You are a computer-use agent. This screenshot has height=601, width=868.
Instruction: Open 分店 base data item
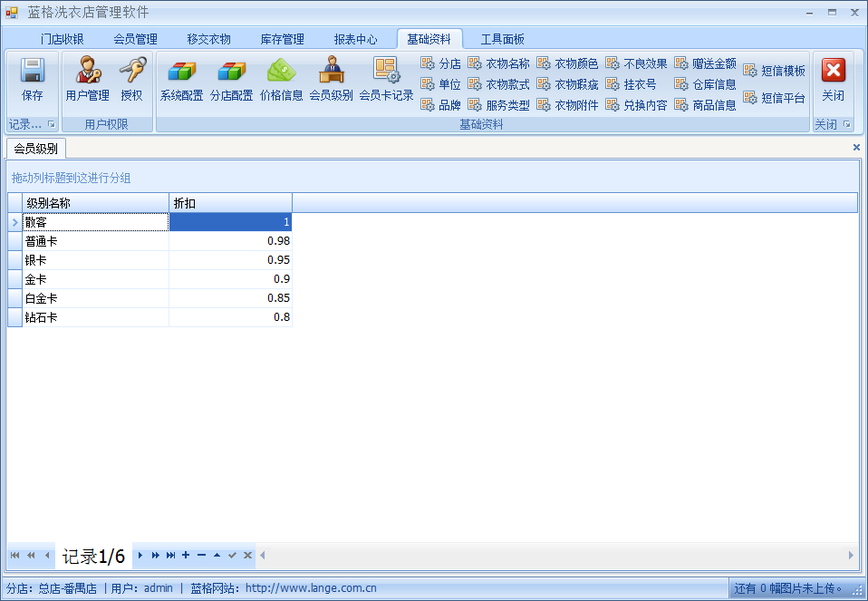tap(440, 63)
